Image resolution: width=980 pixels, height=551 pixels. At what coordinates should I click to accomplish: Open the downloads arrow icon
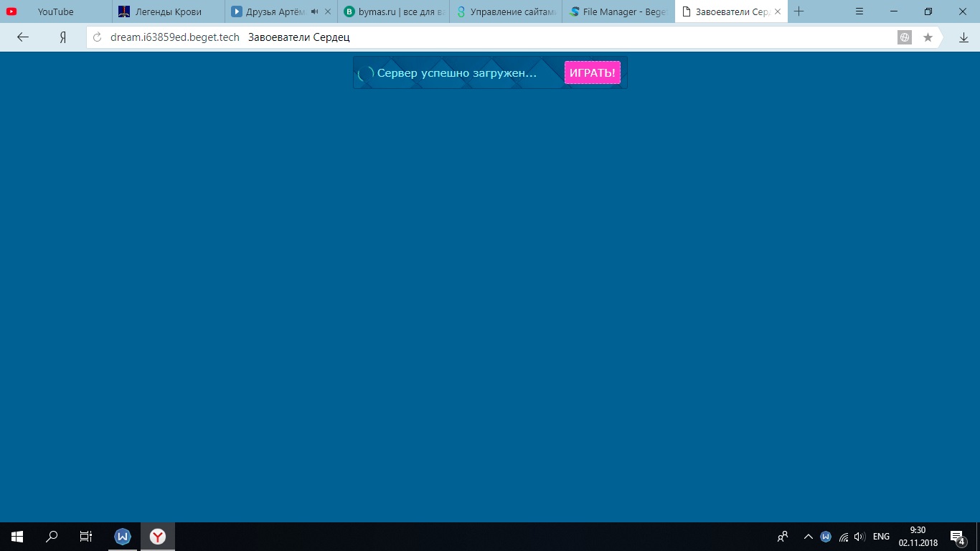click(x=963, y=37)
